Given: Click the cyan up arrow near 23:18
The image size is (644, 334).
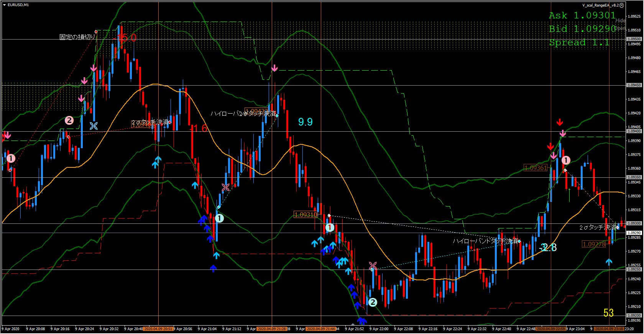Looking at the screenshot, I should [609, 262].
